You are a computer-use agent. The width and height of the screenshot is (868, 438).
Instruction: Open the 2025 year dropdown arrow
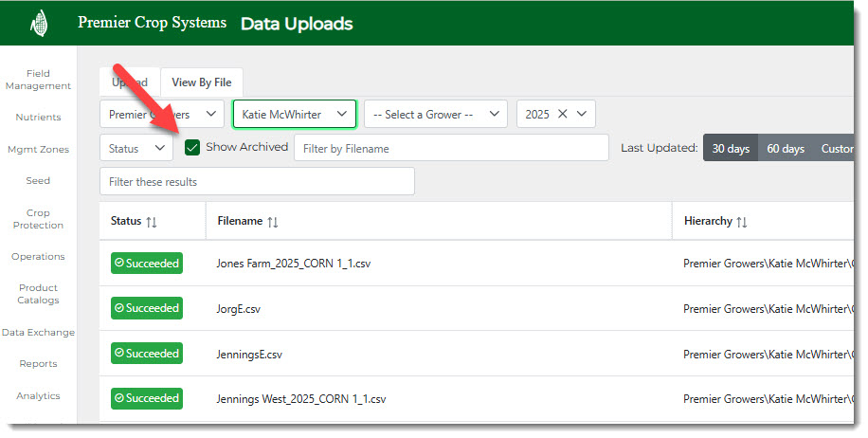click(582, 114)
